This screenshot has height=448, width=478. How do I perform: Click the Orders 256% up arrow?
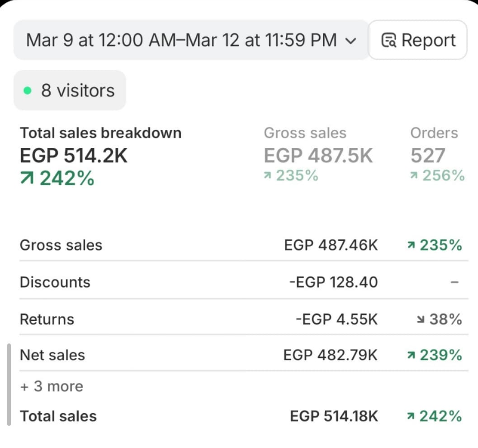pyautogui.click(x=414, y=176)
